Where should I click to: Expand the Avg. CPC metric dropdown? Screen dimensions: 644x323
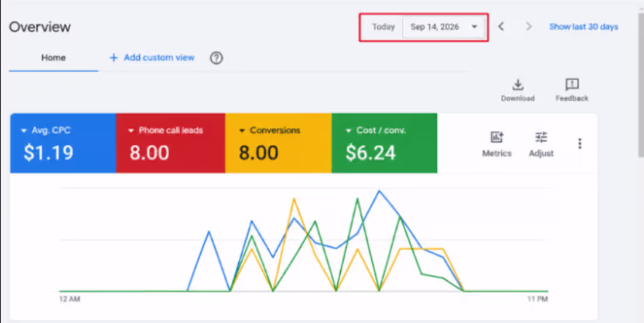[24, 131]
